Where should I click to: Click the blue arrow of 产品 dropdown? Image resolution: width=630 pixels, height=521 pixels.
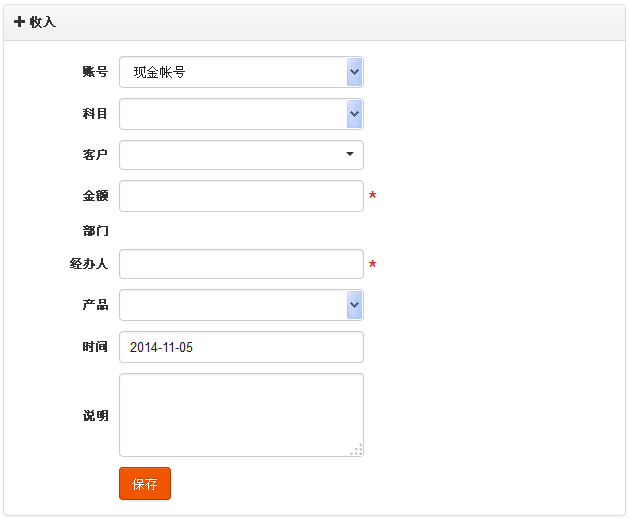click(354, 305)
